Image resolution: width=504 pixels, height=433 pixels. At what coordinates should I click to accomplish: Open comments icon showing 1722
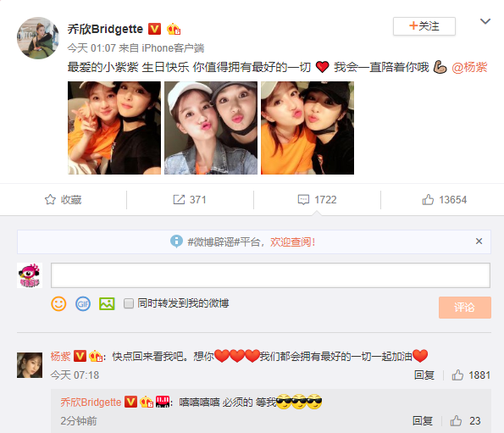(303, 200)
